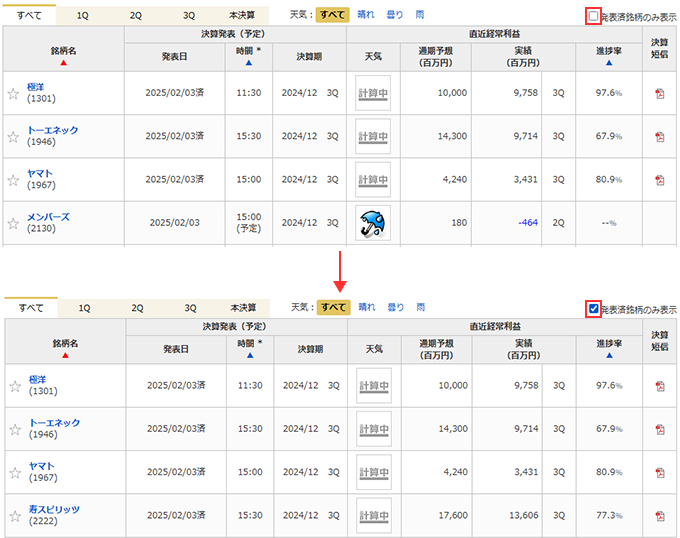The height and width of the screenshot is (538, 680).
Task: Switch to 1Q tab in upper panel
Action: click(x=82, y=16)
